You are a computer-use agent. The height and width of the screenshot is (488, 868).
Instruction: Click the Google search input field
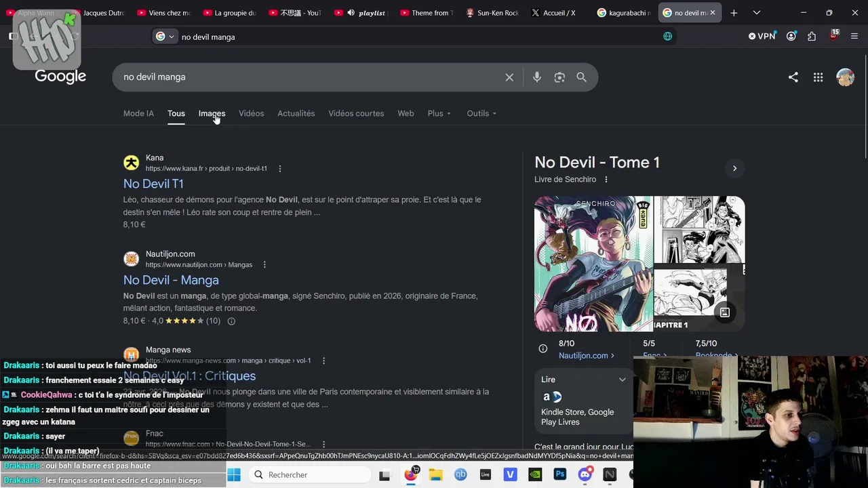click(x=309, y=77)
